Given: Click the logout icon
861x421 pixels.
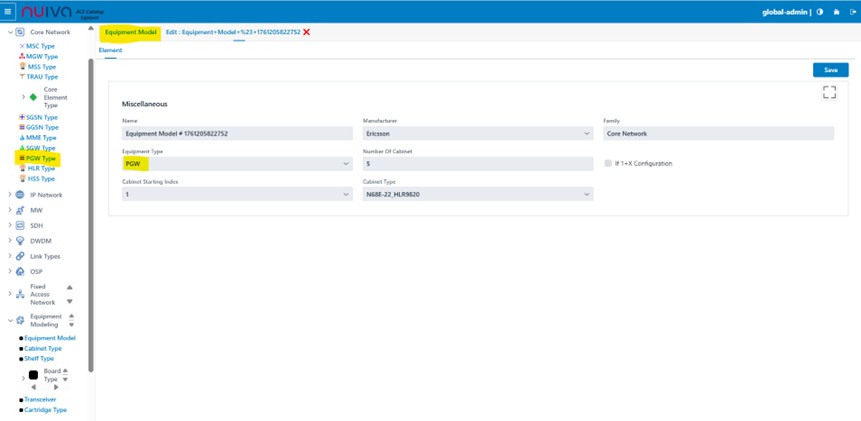Looking at the screenshot, I should (x=851, y=12).
